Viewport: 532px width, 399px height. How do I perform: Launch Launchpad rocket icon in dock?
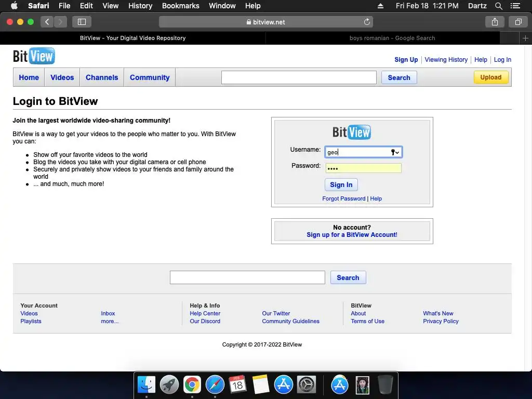point(169,384)
